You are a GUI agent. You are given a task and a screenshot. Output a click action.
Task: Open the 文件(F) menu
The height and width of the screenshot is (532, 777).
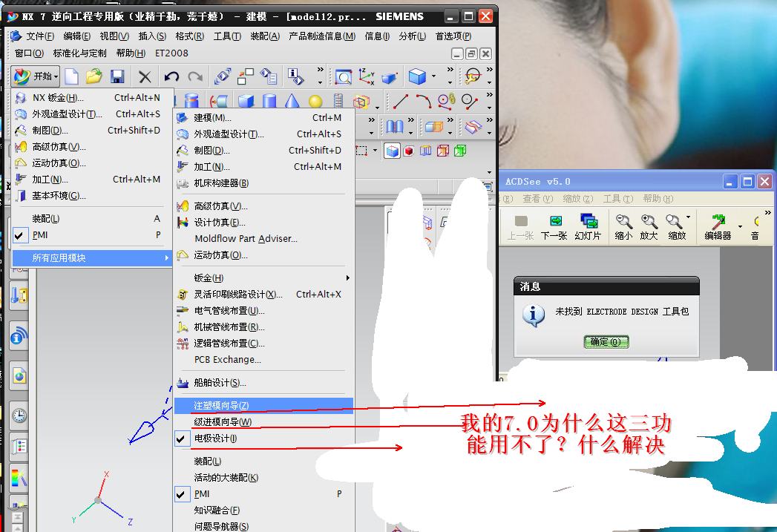coord(39,36)
